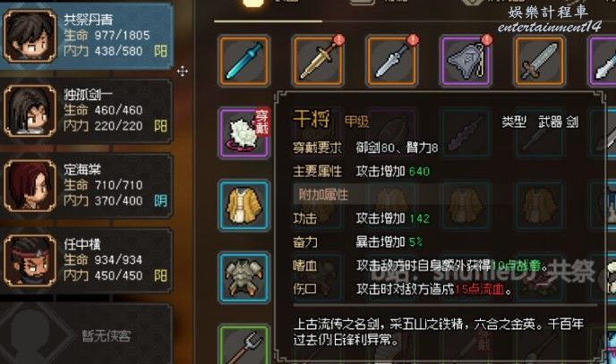Select the gray plate armor item
616x364 pixels.
pos(244,278)
